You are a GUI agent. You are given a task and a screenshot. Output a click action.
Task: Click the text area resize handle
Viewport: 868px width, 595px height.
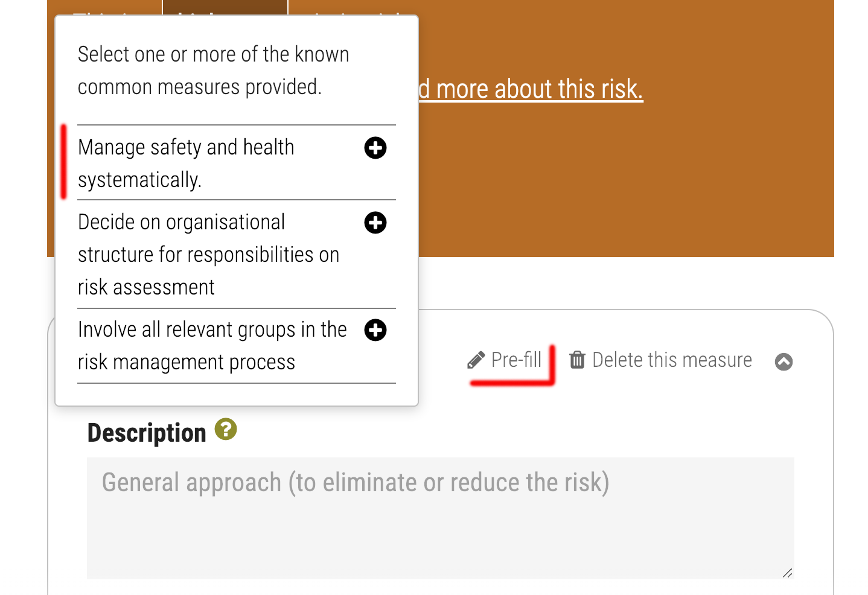click(787, 573)
